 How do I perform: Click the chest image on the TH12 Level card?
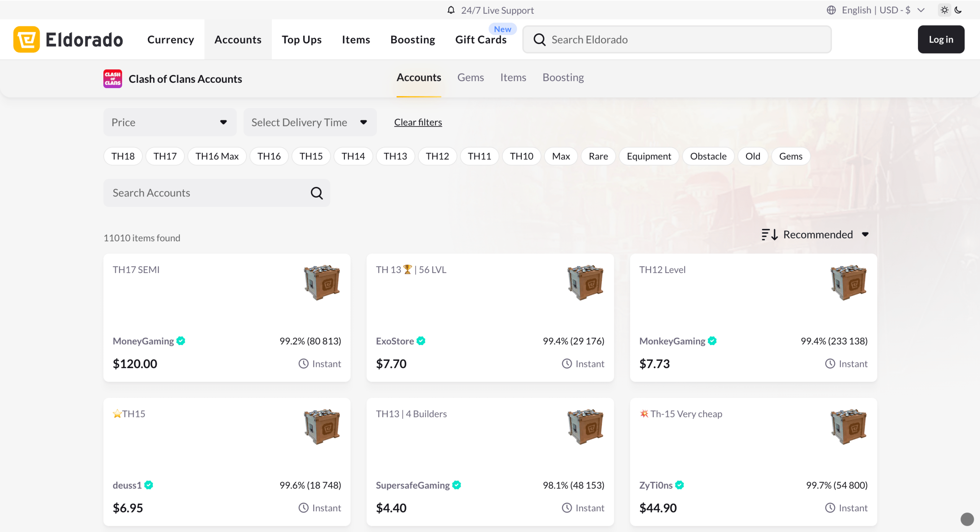pyautogui.click(x=848, y=283)
